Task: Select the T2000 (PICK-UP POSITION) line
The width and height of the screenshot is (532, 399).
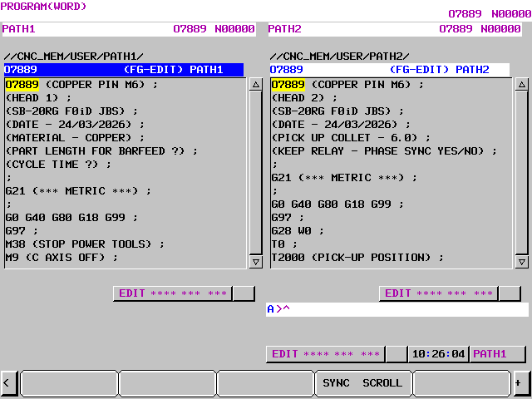Action: click(357, 258)
